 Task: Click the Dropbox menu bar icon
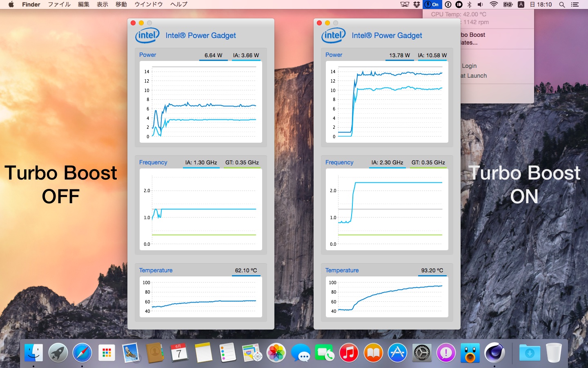(416, 4)
